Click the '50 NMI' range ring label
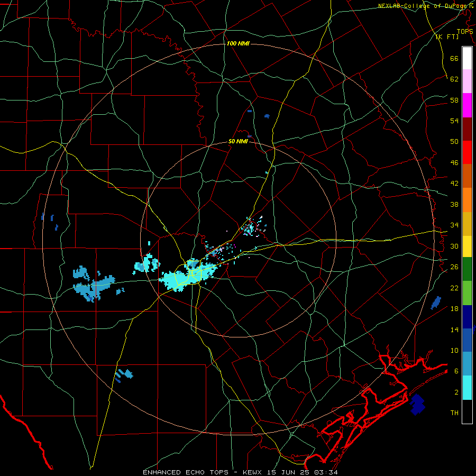 pyautogui.click(x=238, y=141)
